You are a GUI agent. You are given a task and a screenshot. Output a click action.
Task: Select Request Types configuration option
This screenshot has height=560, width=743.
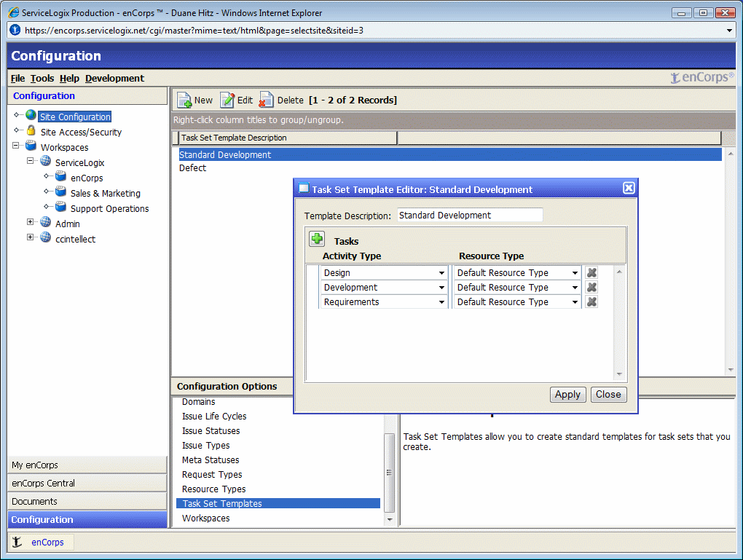coord(212,474)
